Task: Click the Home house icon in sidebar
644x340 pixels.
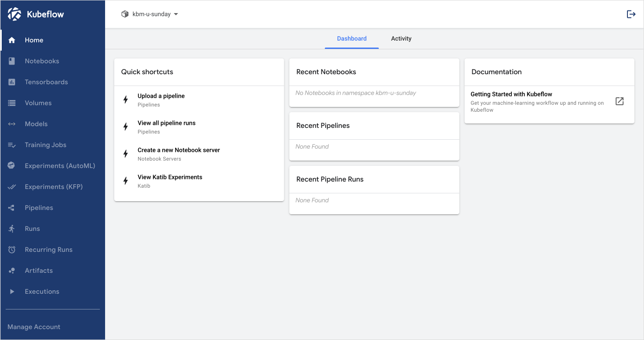Action: 12,40
